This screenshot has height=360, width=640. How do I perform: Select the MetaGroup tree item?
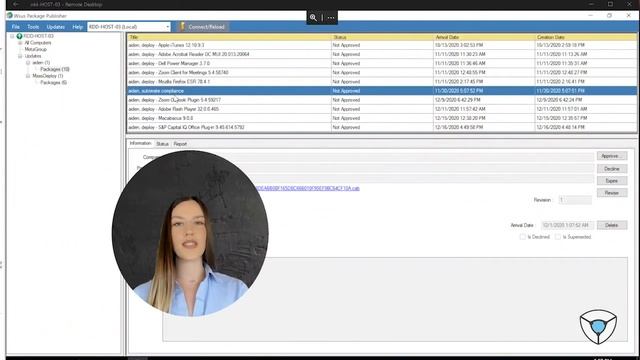[x=36, y=49]
